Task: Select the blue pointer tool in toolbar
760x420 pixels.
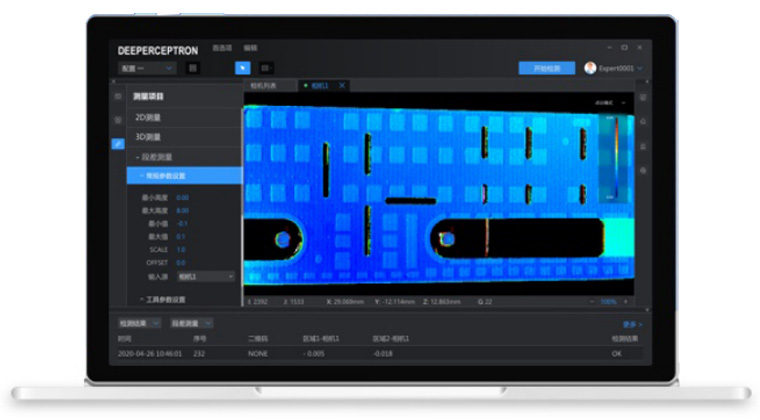Action: 242,68
